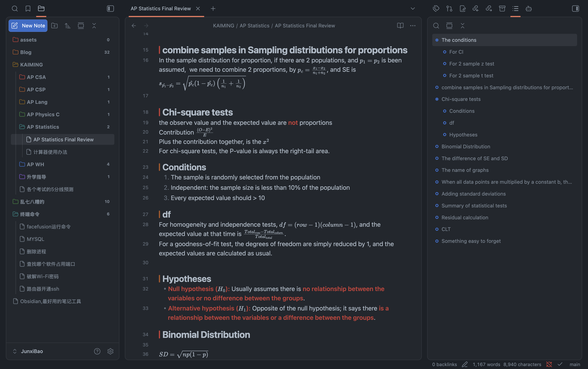Viewport: 588px width, 369px height.
Task: Select the AP Statistics Final Review tab
Action: [161, 9]
